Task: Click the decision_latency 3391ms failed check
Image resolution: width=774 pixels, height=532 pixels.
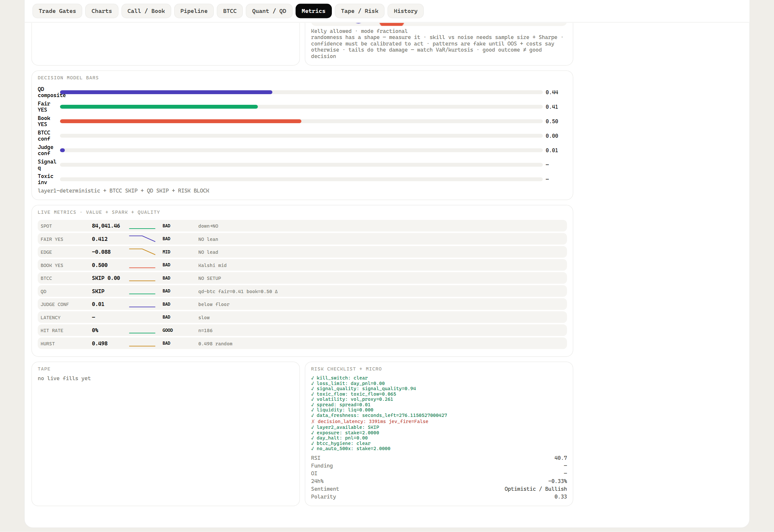Action: click(370, 422)
